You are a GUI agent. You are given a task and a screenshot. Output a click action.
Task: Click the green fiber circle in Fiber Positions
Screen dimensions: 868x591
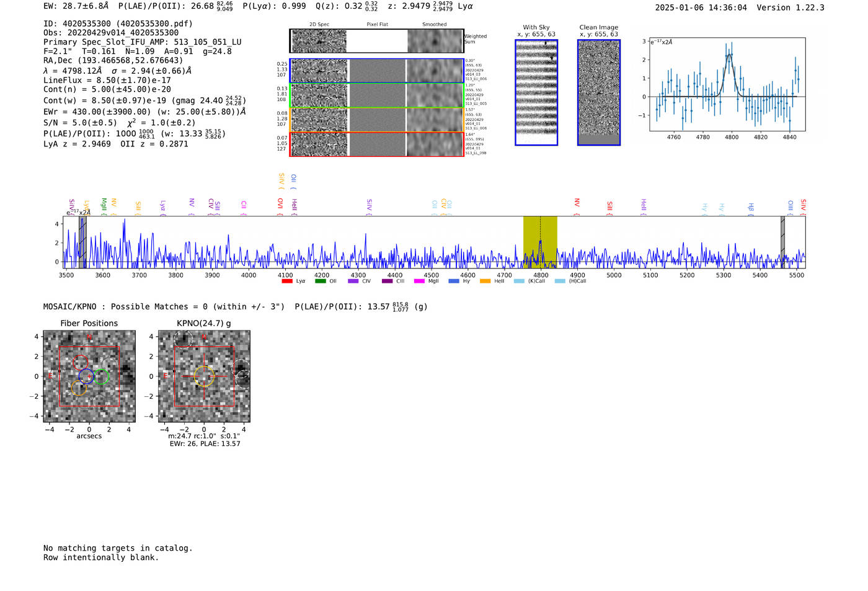pos(101,376)
